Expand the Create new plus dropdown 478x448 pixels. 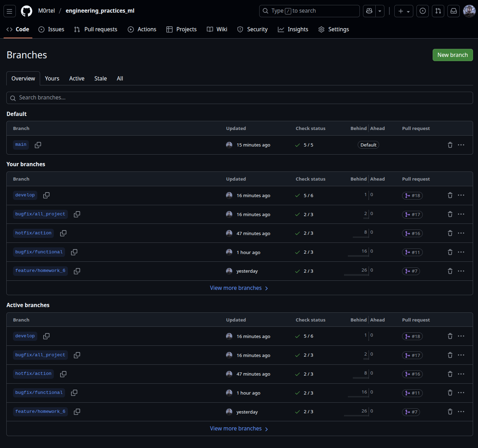[403, 11]
